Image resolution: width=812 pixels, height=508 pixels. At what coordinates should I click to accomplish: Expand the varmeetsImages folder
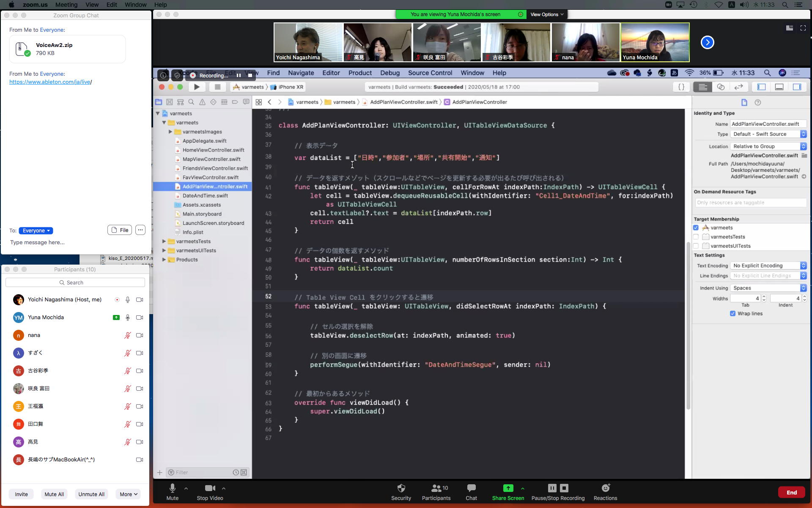click(170, 132)
